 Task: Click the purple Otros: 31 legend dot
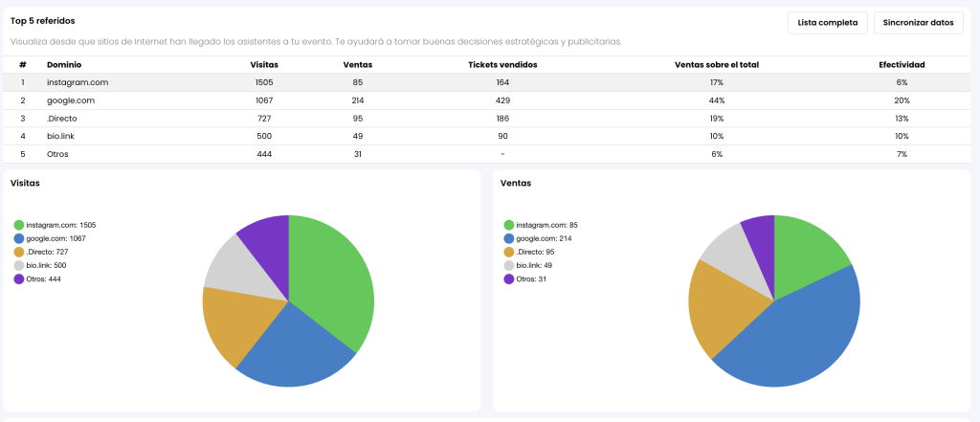(x=509, y=278)
